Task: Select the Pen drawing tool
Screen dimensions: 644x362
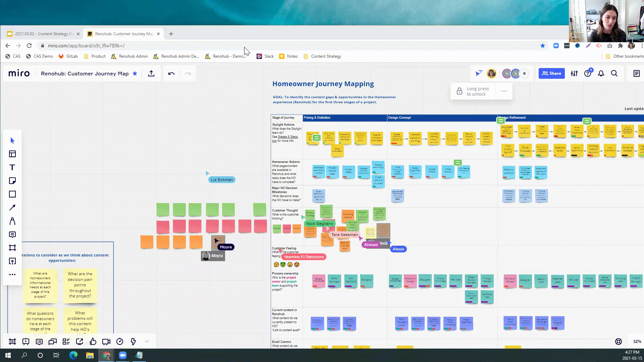Action: click(12, 221)
